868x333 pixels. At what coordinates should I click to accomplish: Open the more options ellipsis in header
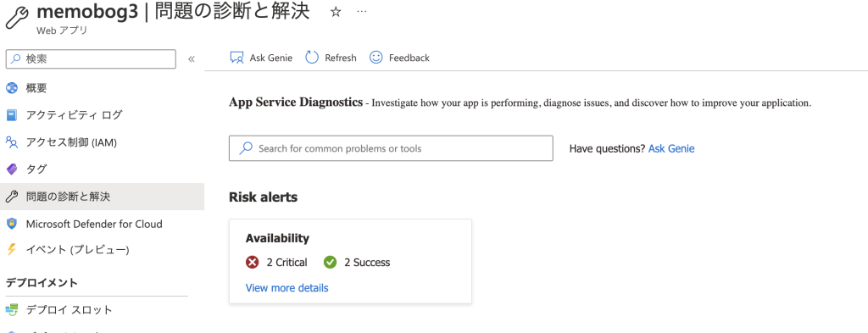click(x=361, y=12)
